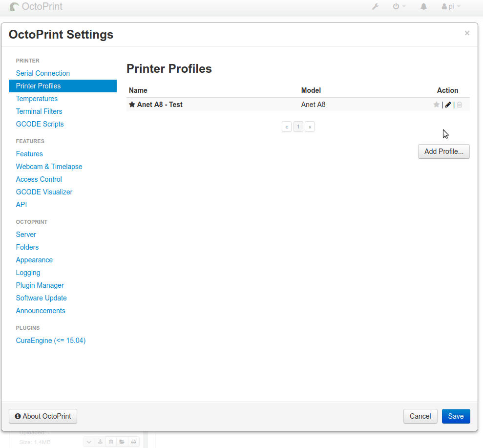Close the OctoPrint Settings dialog
The height and width of the screenshot is (448, 483).
[467, 33]
